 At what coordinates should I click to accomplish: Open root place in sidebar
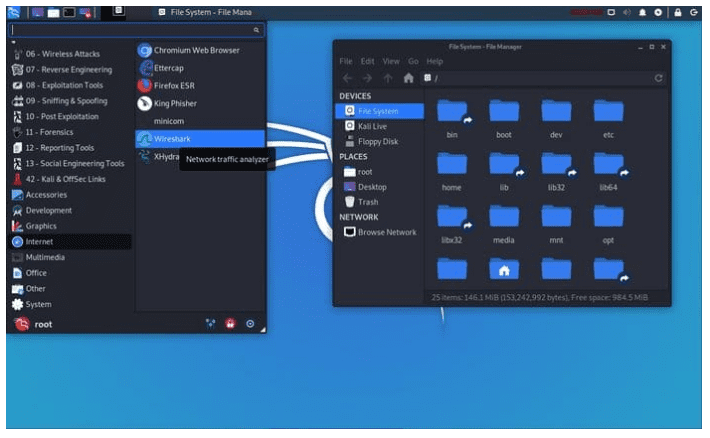379,172
